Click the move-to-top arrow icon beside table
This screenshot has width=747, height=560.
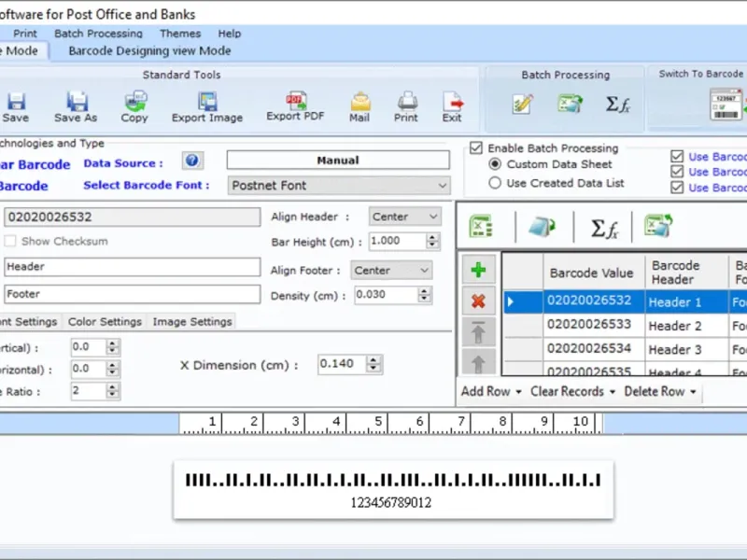(x=478, y=332)
